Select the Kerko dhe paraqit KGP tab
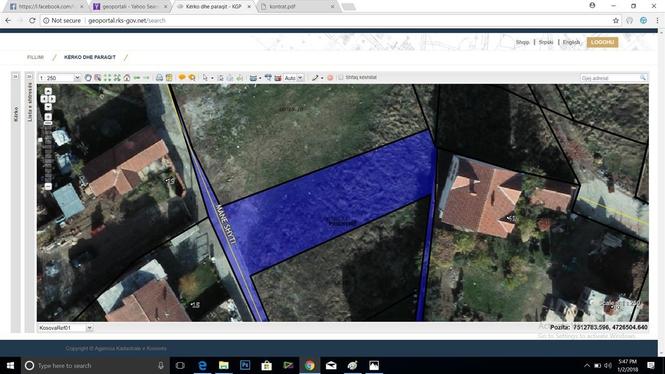 [213, 6]
